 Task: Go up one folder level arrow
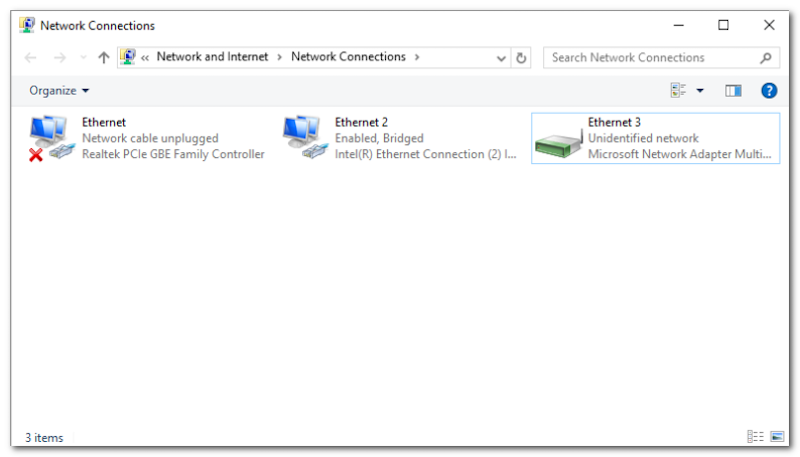click(x=103, y=58)
